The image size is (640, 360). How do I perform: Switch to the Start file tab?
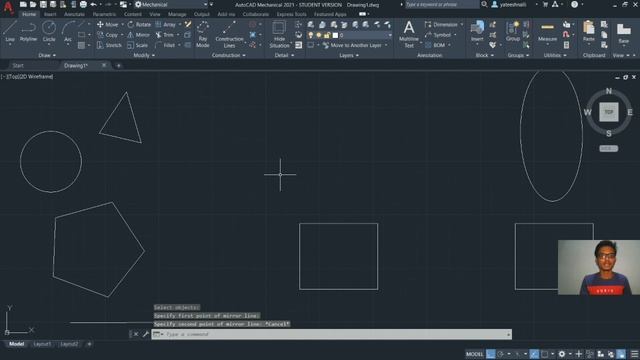(18, 65)
